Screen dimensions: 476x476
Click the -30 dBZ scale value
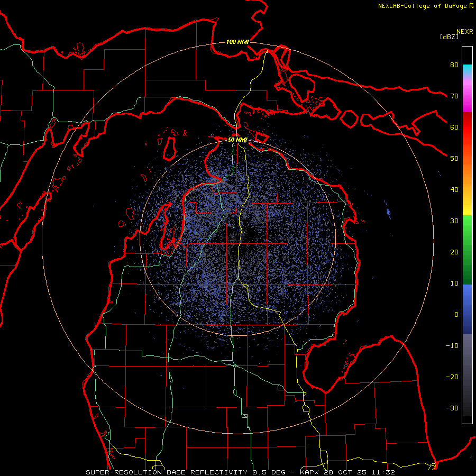click(x=452, y=408)
